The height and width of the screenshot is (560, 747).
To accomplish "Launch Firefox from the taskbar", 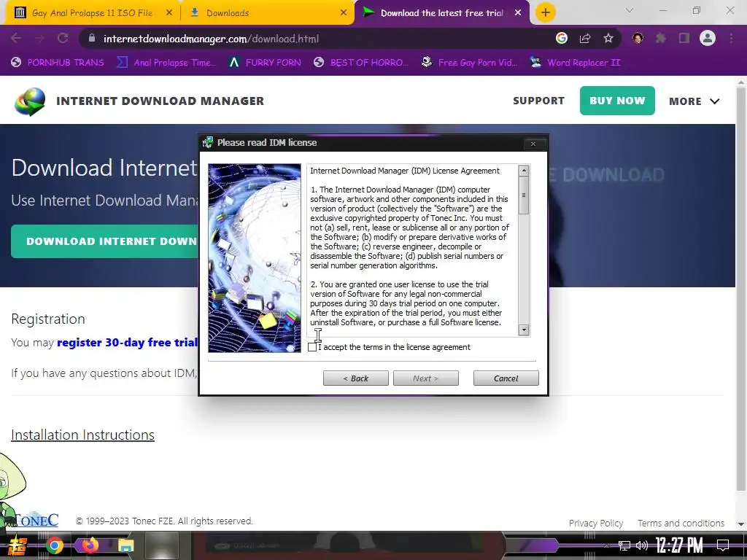I will (x=90, y=545).
